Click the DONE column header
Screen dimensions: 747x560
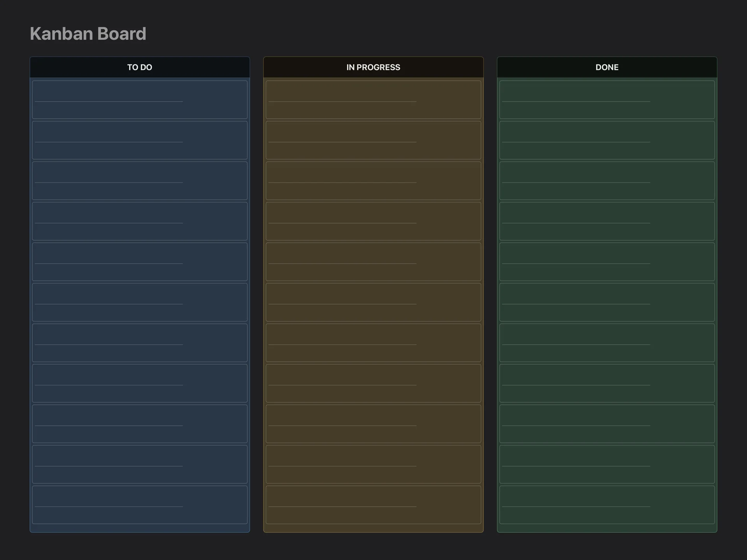(607, 67)
